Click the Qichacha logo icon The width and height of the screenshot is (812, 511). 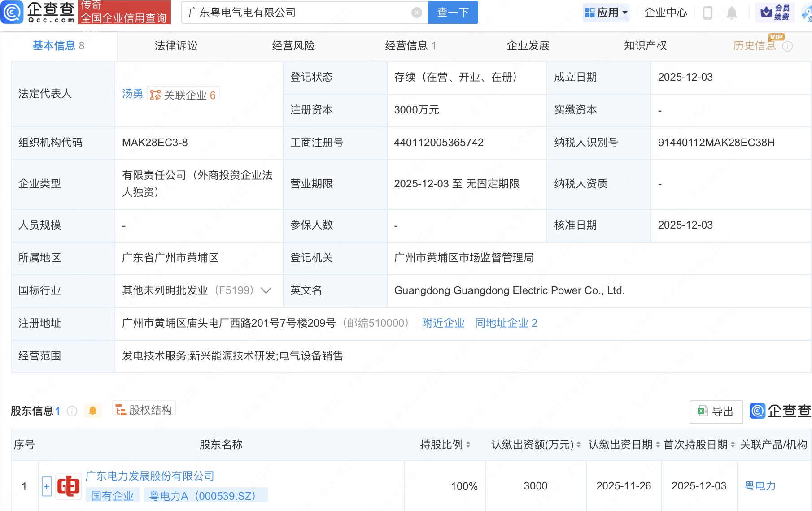pos(12,12)
